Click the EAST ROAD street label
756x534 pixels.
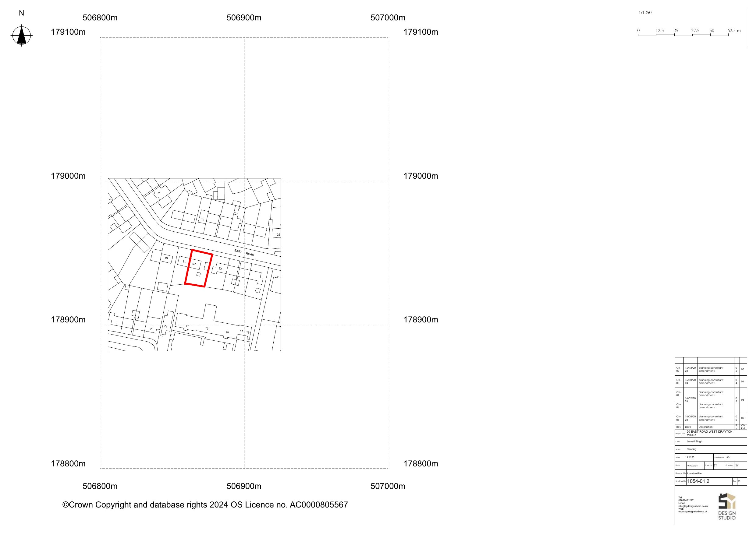click(x=244, y=253)
